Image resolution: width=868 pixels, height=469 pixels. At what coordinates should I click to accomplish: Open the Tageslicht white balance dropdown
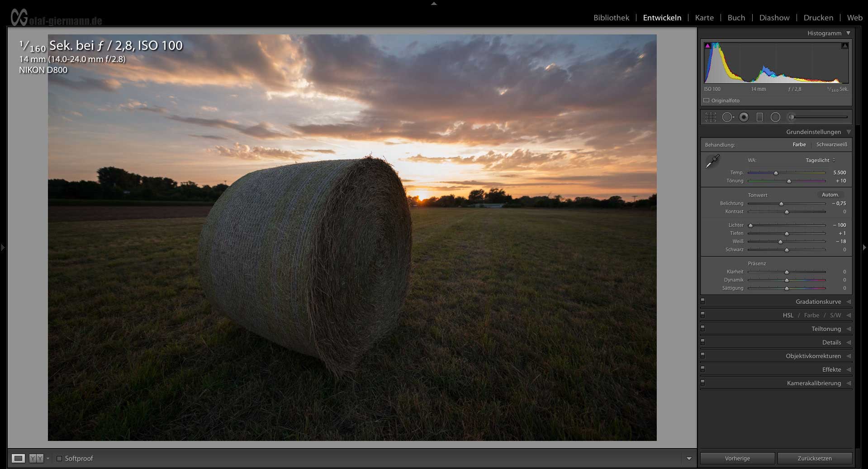pyautogui.click(x=821, y=160)
